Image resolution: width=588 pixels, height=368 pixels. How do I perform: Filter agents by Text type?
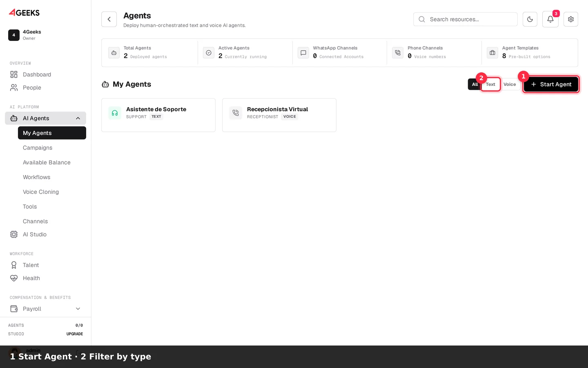coord(490,84)
